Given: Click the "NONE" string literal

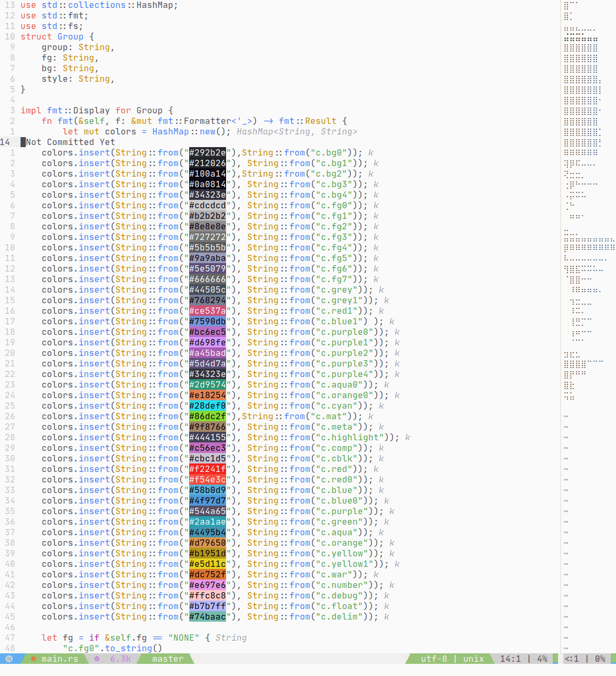Looking at the screenshot, I should (183, 638).
